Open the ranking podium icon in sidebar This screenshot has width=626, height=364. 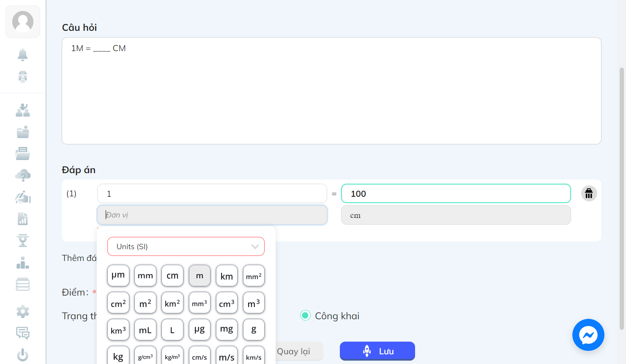click(x=23, y=263)
